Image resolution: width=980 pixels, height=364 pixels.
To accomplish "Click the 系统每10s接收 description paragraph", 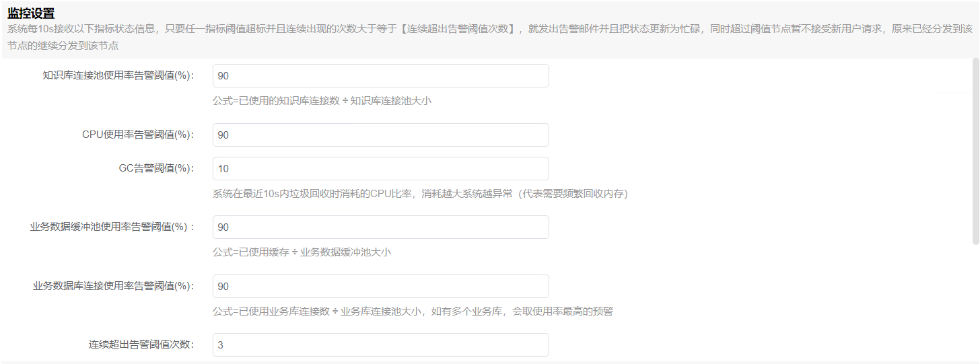I will (490, 38).
